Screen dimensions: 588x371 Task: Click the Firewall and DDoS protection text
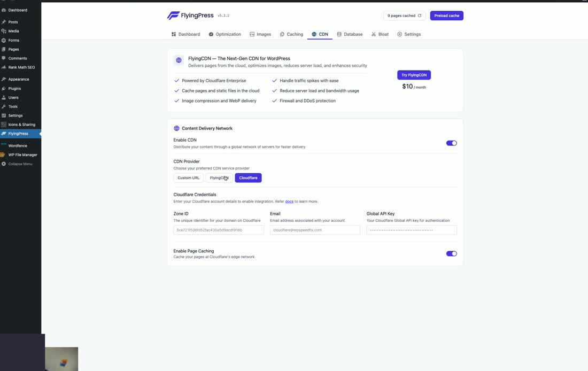307,101
